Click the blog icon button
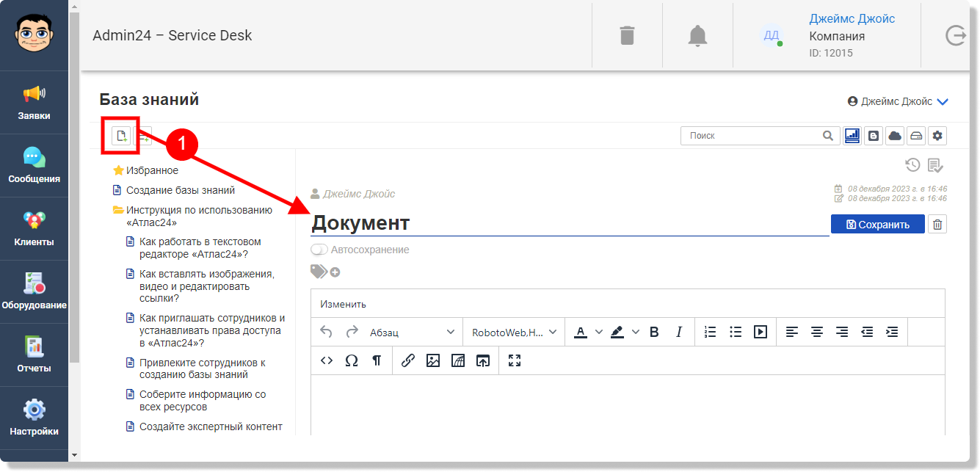This screenshot has width=980, height=472. (x=874, y=135)
